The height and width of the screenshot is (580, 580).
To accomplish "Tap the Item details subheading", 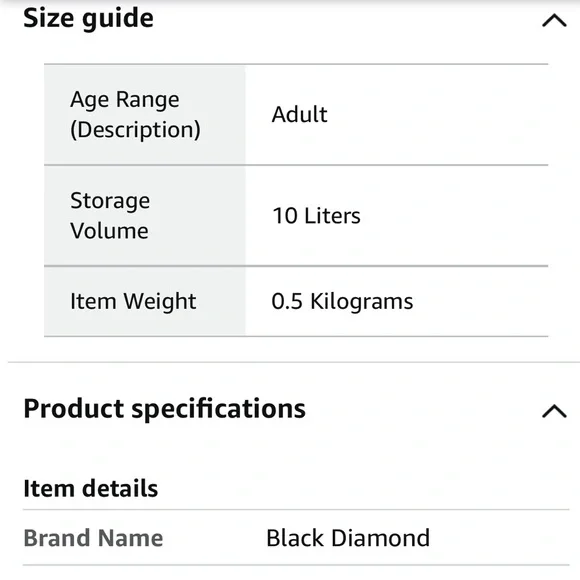I will [x=91, y=488].
